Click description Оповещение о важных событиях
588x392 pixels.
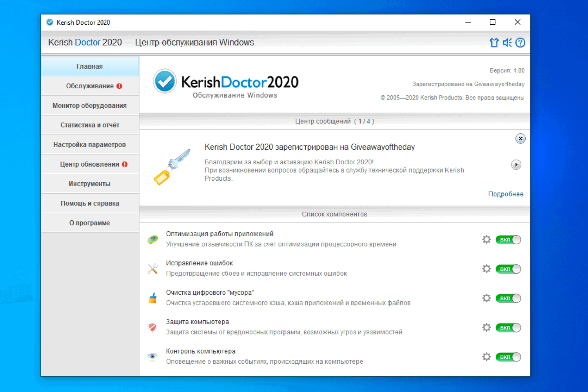tap(265, 361)
